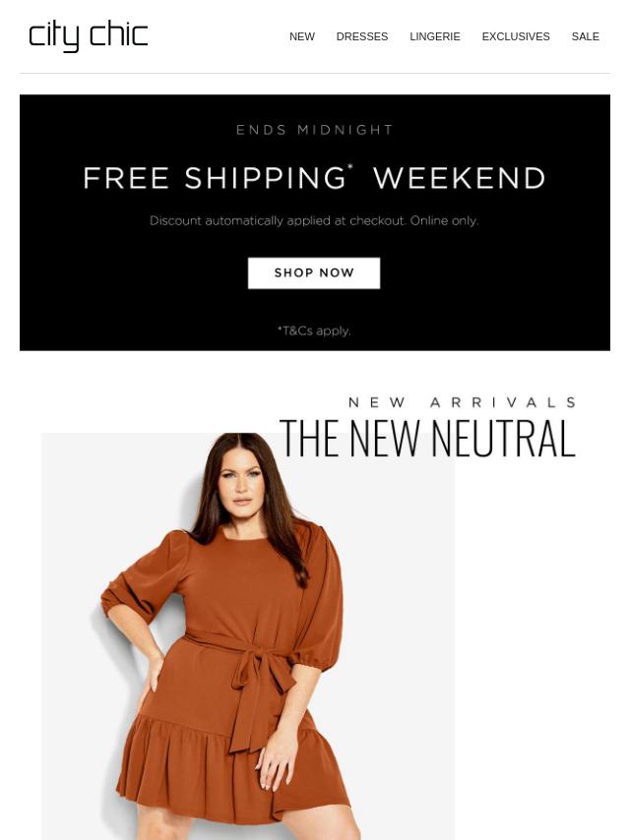
Task: Open the *T&Cs apply note
Action: 314,330
